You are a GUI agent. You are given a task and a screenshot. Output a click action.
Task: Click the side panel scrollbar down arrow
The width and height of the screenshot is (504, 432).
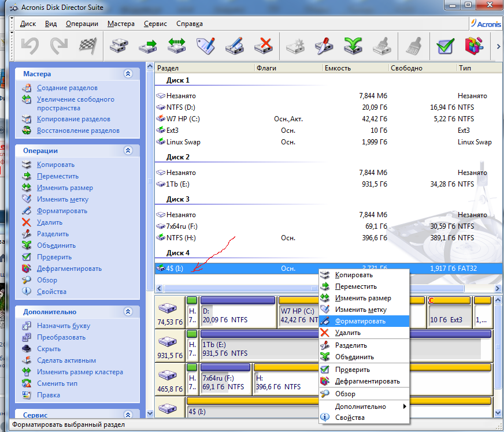pos(150,414)
